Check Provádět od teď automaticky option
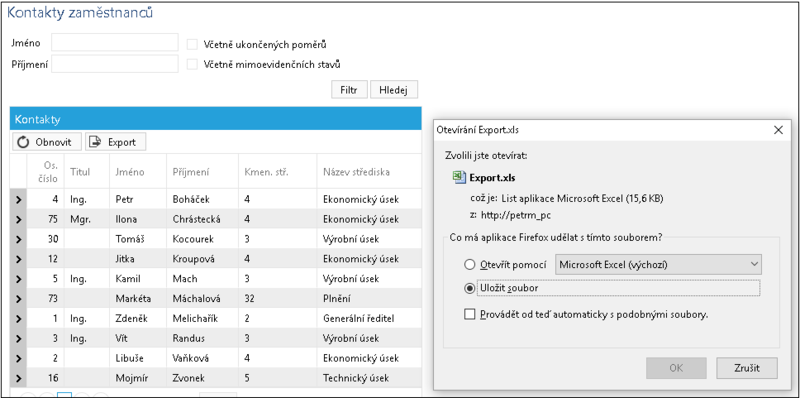This screenshot has height=398, width=800. point(469,314)
